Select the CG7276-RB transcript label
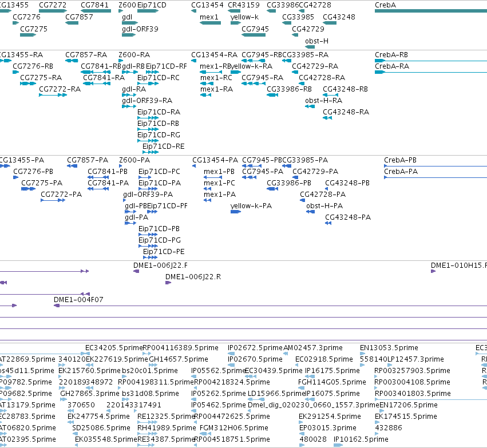The image size is (487, 448). click(x=33, y=66)
